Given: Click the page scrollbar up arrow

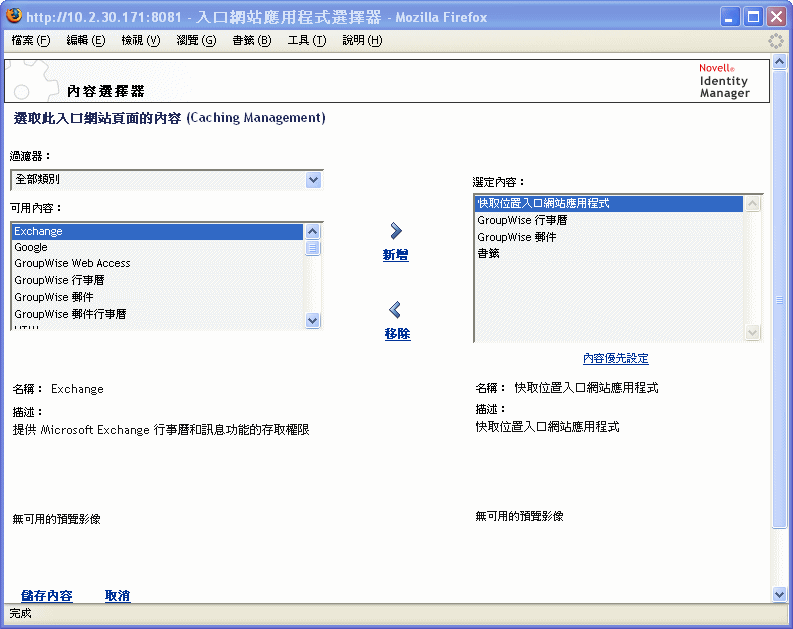Looking at the screenshot, I should (x=779, y=62).
